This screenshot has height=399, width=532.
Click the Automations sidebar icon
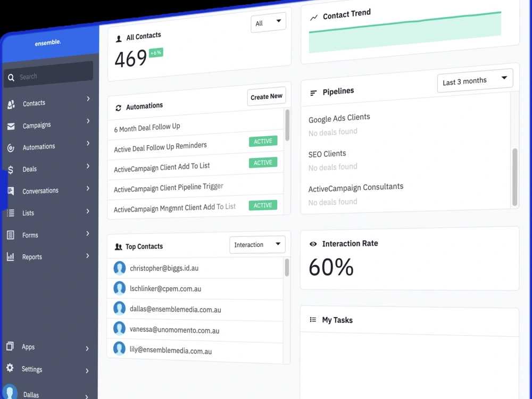coord(11,148)
